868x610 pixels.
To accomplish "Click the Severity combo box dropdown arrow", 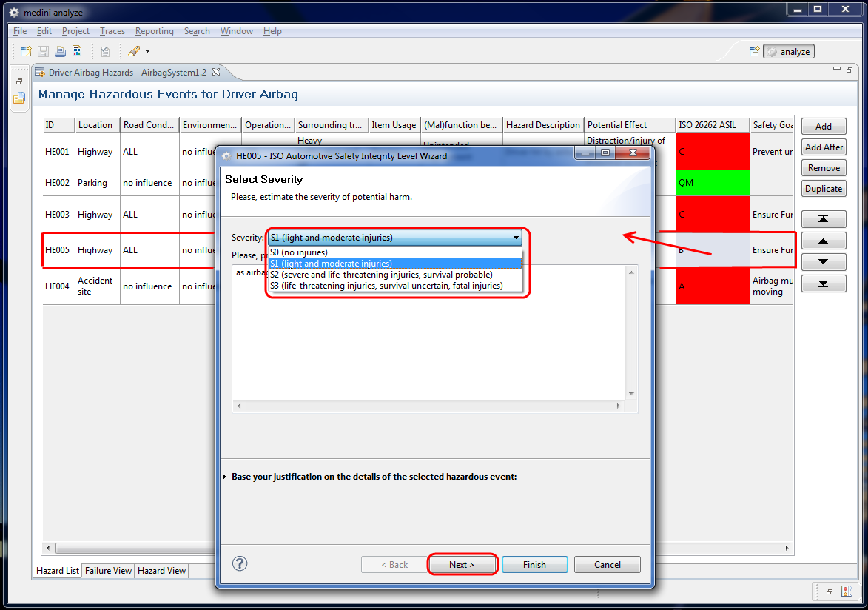I will tap(516, 238).
